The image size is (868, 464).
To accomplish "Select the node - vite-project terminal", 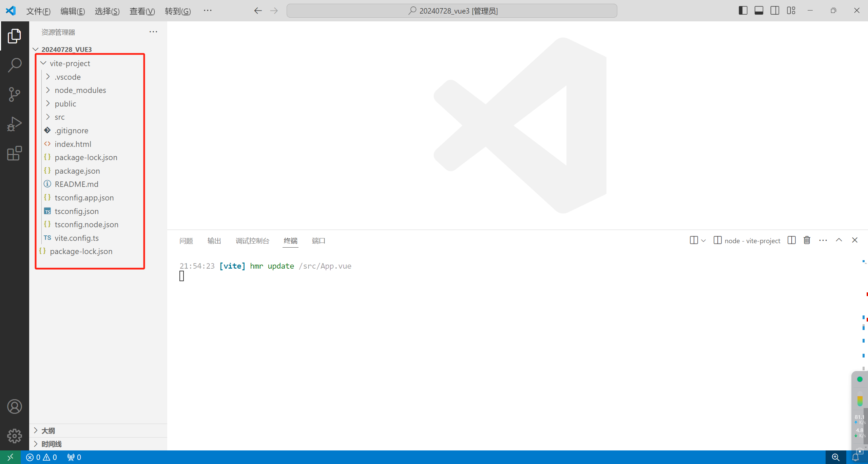I will (x=747, y=240).
